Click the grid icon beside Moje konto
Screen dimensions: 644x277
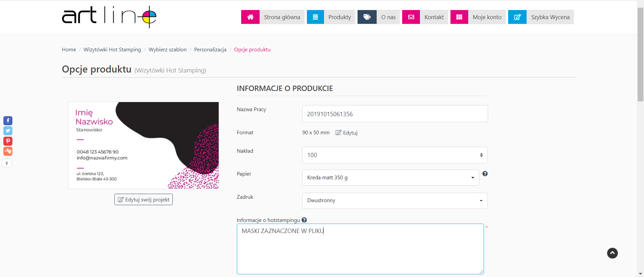[x=459, y=17]
